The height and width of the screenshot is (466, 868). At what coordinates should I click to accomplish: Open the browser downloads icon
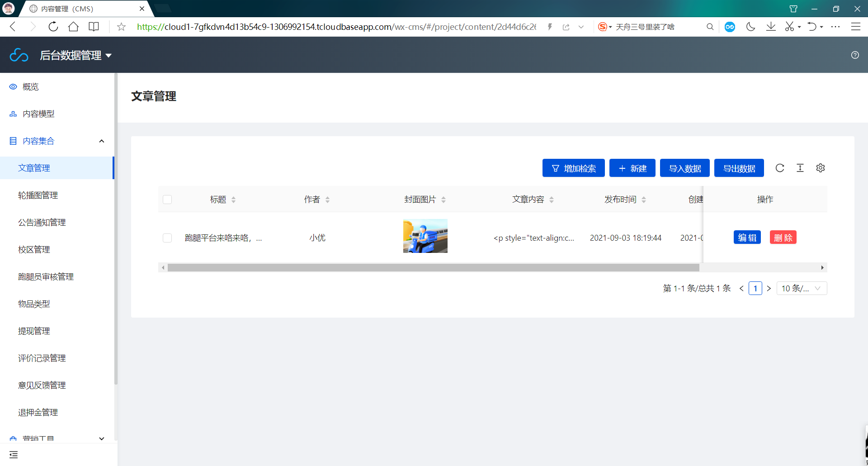pos(771,27)
